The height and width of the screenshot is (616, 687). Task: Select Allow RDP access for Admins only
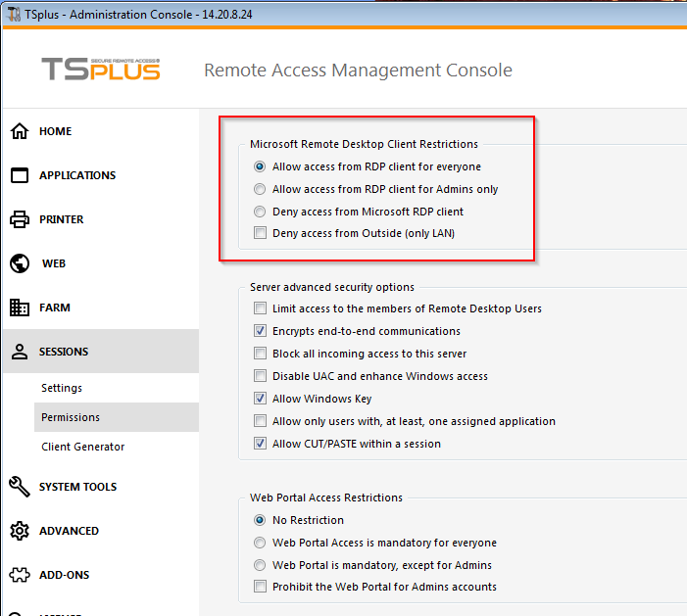click(x=260, y=189)
